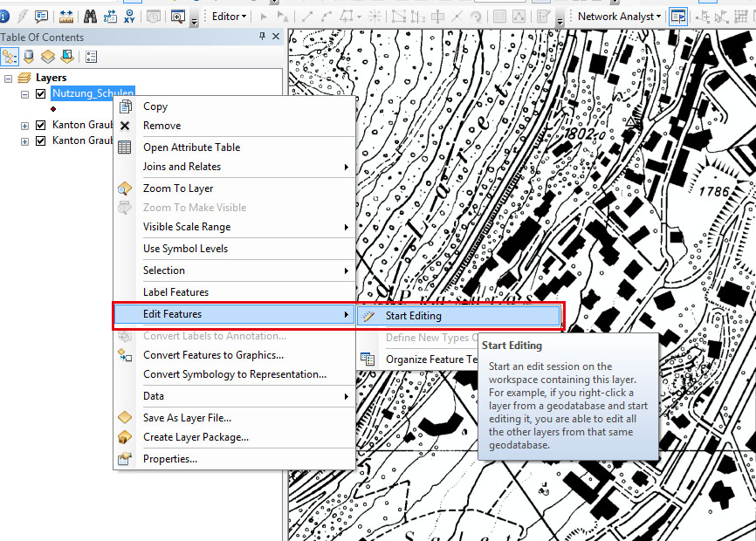Image resolution: width=756 pixels, height=541 pixels.
Task: Open the Network Analyst dropdown menu
Action: point(619,17)
